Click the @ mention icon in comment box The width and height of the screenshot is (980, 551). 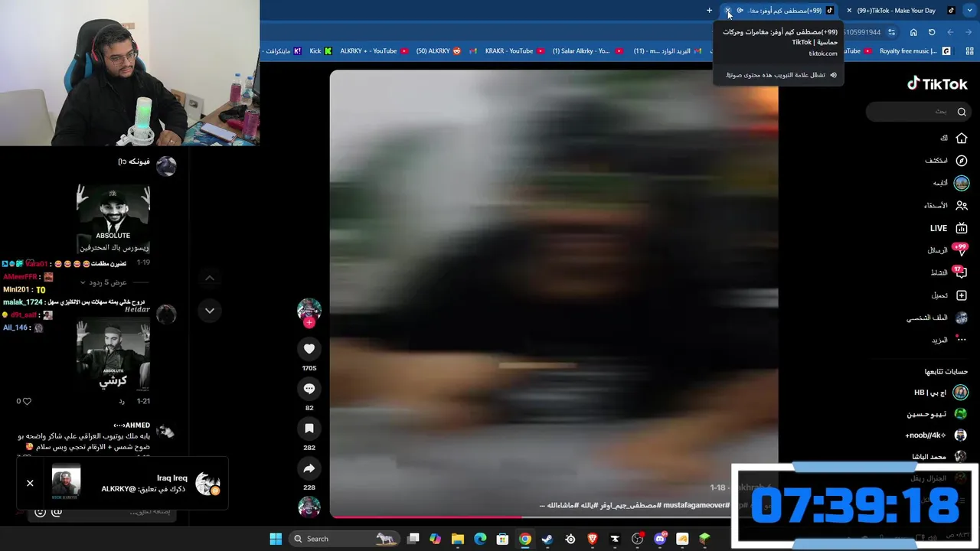click(56, 512)
